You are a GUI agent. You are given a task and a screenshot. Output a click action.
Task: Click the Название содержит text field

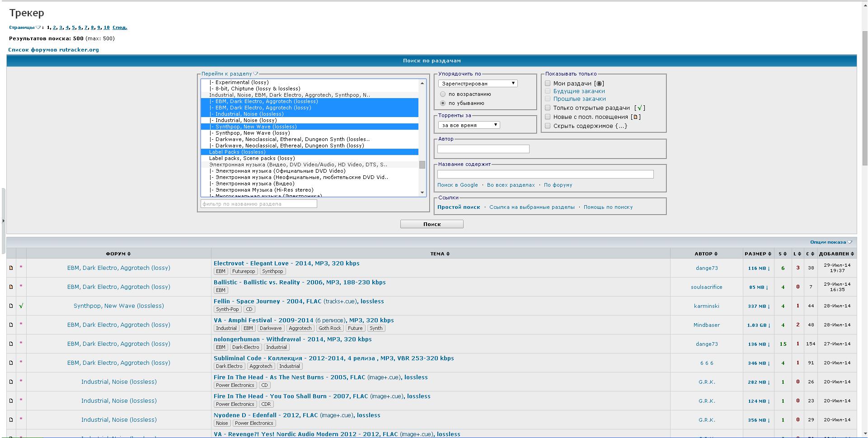(x=545, y=174)
